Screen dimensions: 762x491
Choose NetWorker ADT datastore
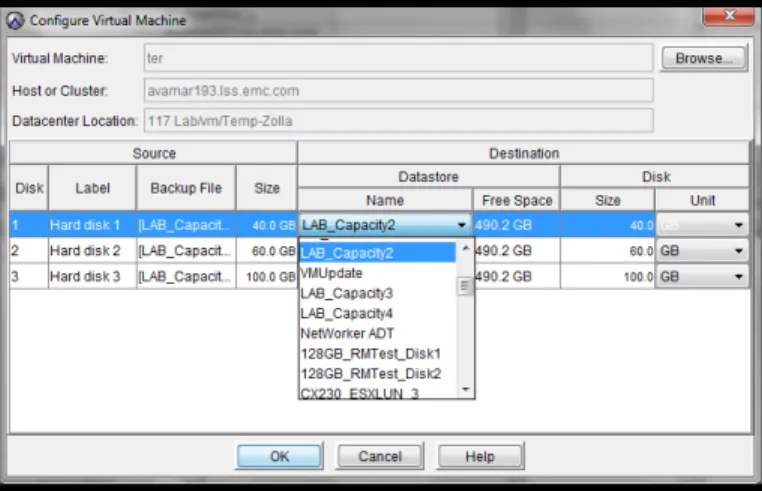(378, 333)
